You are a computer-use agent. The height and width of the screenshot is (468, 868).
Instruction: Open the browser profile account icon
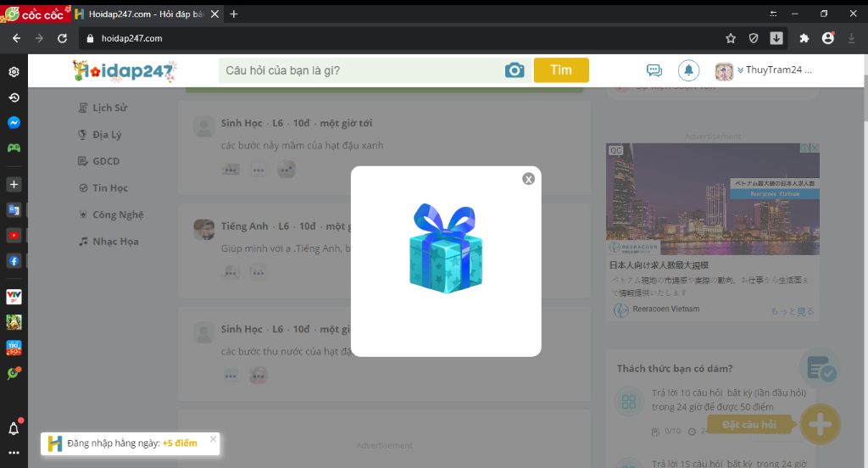828,38
